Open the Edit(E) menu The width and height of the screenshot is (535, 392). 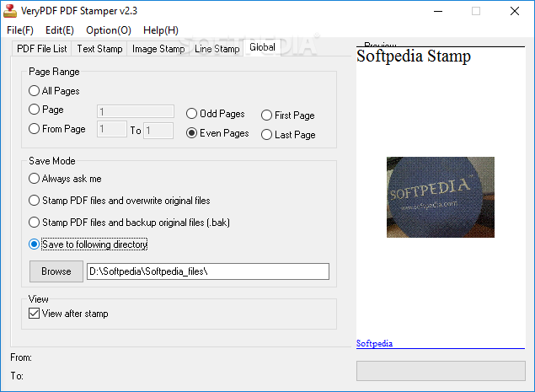tap(60, 30)
